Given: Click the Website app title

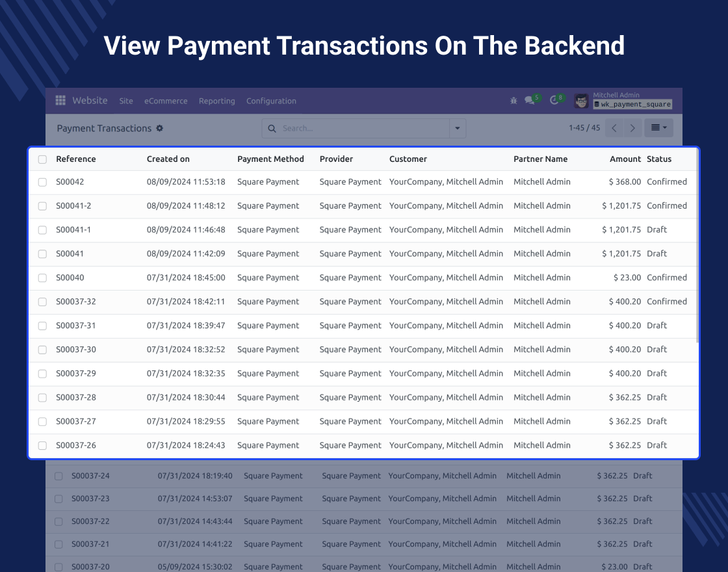Looking at the screenshot, I should pyautogui.click(x=90, y=100).
